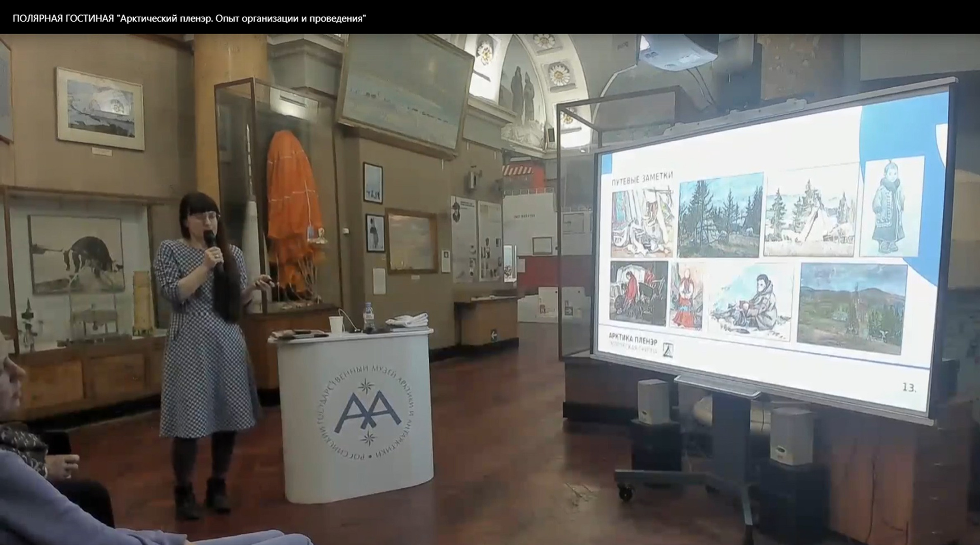Click the water bottle on the podium
This screenshot has width=980, height=545.
point(368,315)
